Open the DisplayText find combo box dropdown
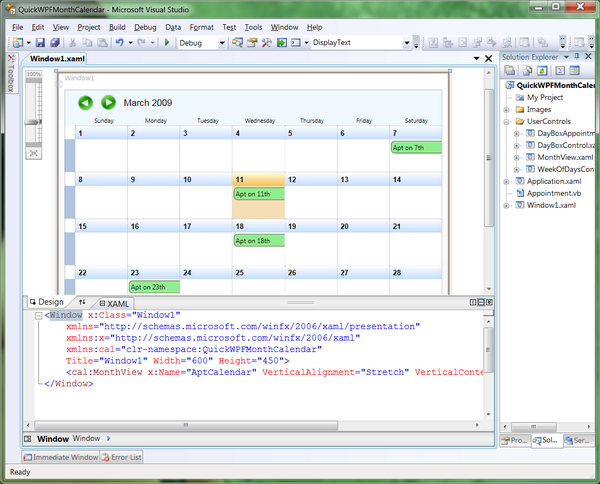The height and width of the screenshot is (484, 600). [x=406, y=43]
